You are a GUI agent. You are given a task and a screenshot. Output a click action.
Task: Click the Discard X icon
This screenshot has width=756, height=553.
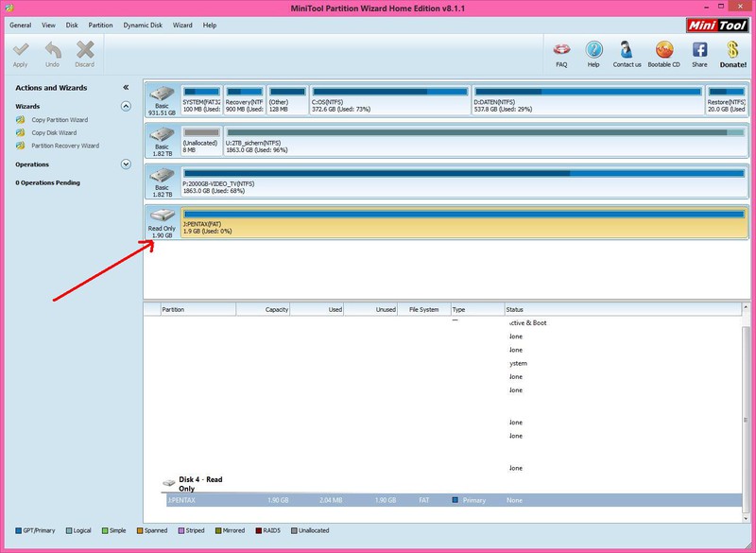(85, 50)
